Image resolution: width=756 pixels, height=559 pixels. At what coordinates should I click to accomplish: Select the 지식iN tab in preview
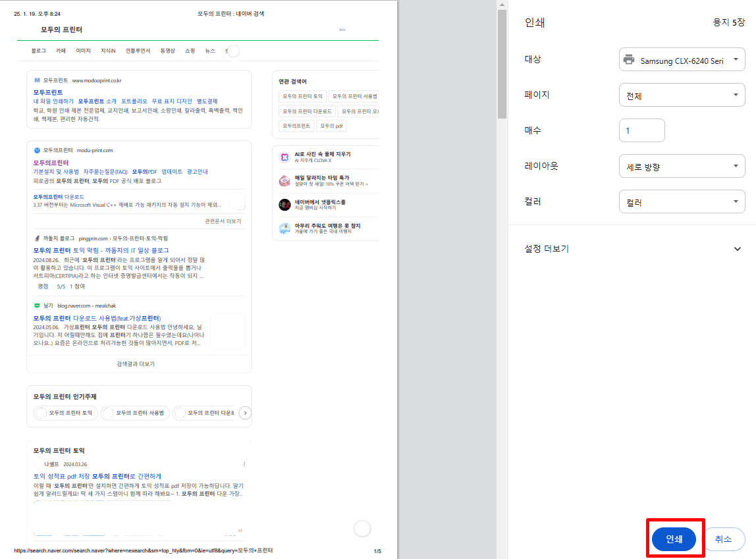point(108,51)
